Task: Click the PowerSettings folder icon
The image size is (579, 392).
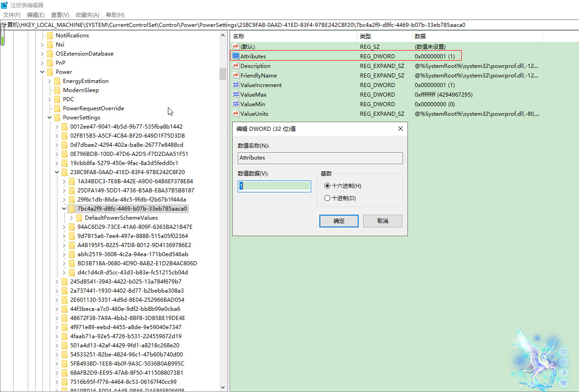Action: (x=57, y=117)
